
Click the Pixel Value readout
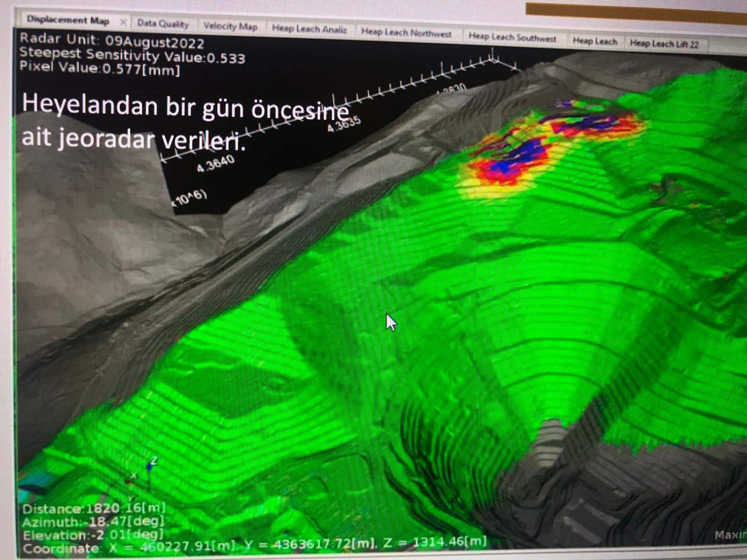click(x=100, y=69)
